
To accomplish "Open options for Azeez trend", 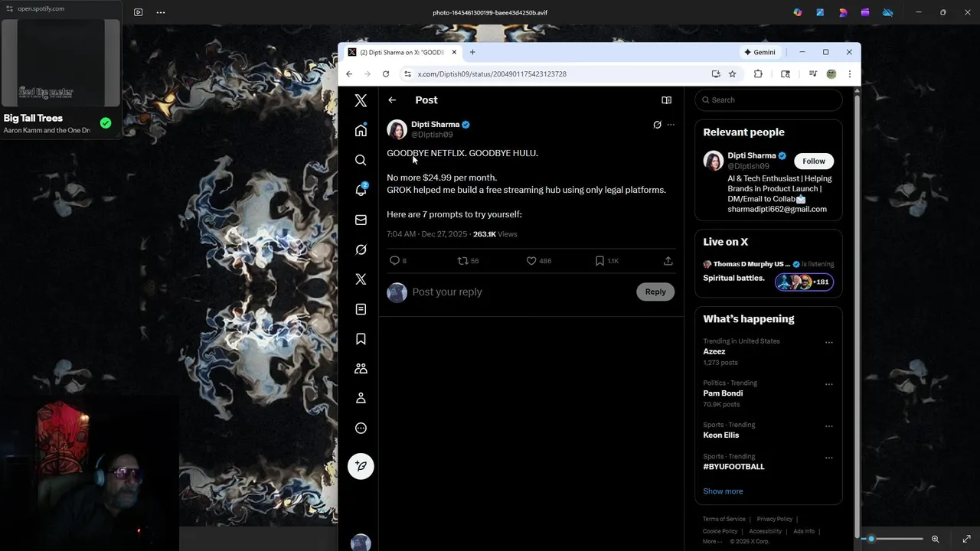I will [828, 343].
